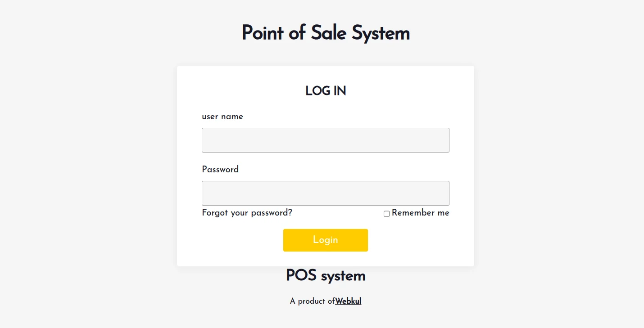Click the "Point of Sale System" heading
Image resolution: width=644 pixels, height=328 pixels.
click(325, 33)
